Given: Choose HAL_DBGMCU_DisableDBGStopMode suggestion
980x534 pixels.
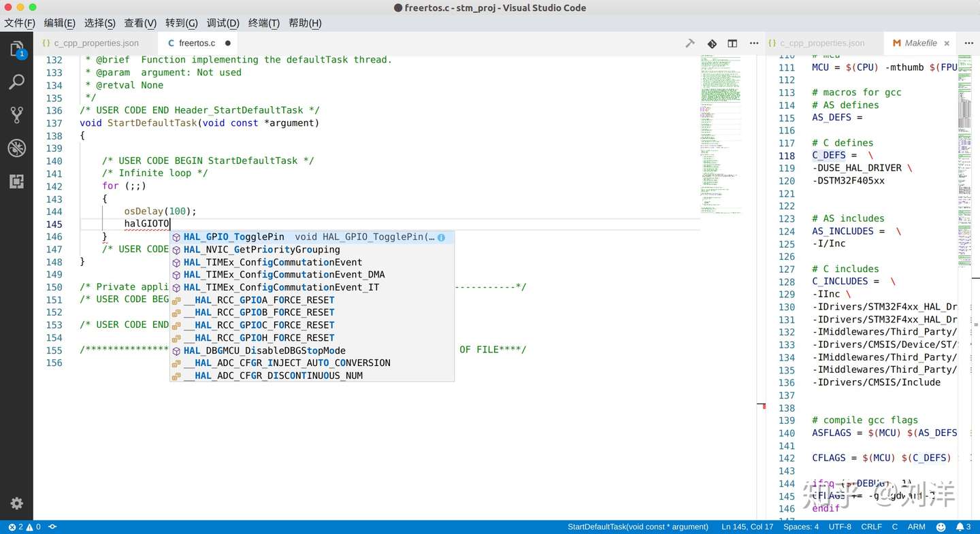Looking at the screenshot, I should (312, 351).
